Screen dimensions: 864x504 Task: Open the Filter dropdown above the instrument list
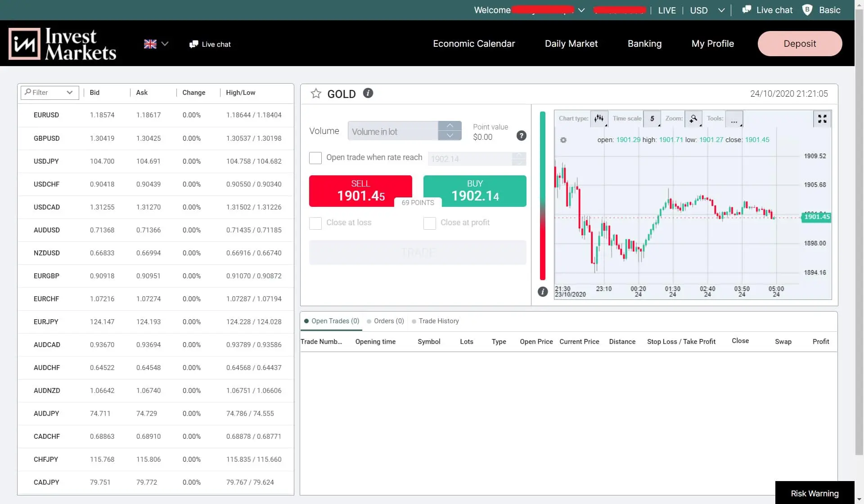pos(49,92)
